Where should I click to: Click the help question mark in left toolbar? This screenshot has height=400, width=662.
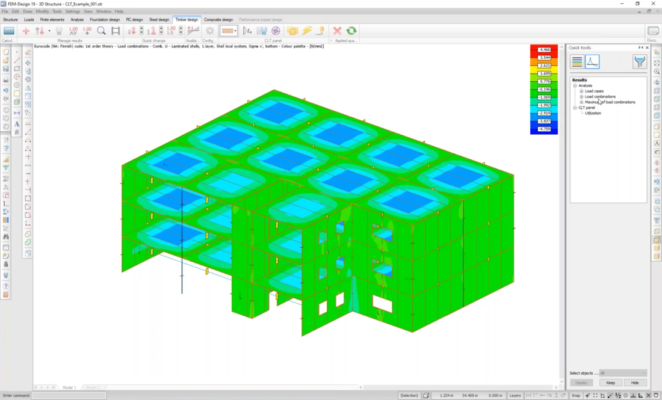tap(6, 286)
